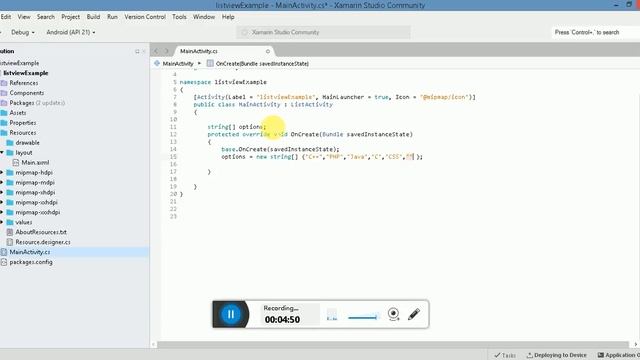Open the Build menu

[93, 17]
